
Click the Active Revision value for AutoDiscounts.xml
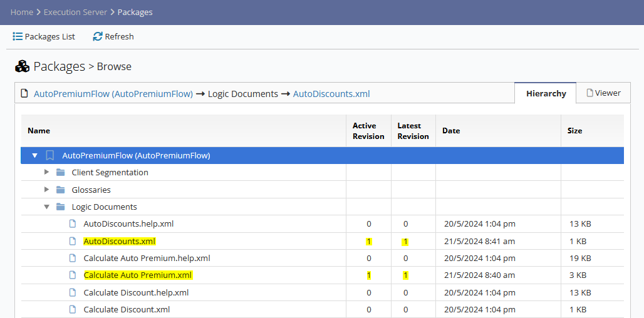(x=369, y=241)
